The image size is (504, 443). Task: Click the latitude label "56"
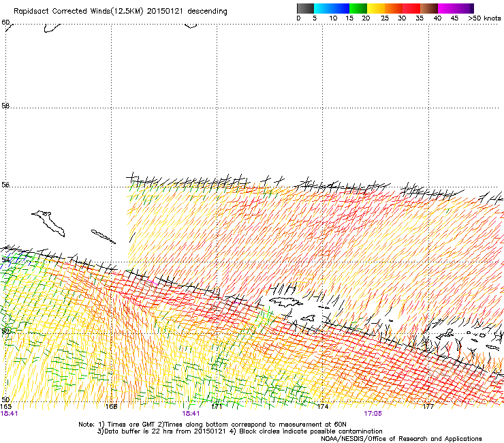(5, 185)
